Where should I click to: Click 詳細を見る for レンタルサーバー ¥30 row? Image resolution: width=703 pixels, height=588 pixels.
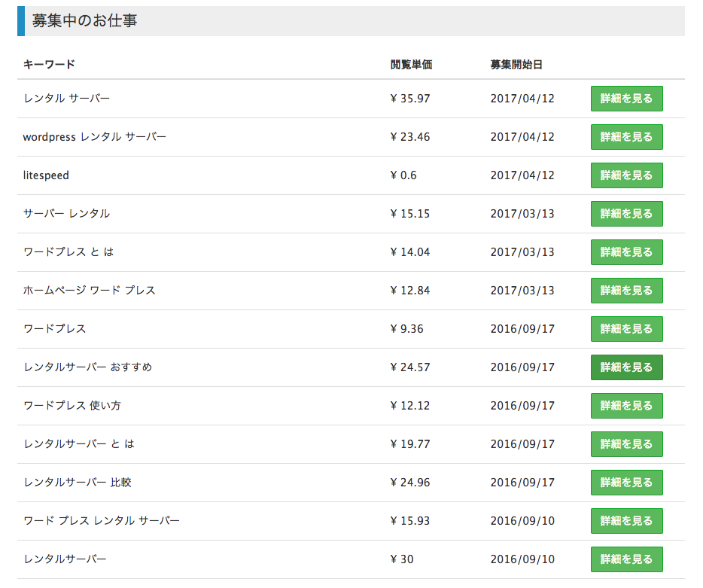(626, 559)
